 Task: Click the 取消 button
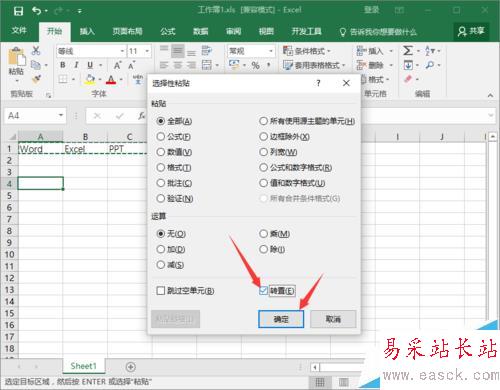[333, 319]
